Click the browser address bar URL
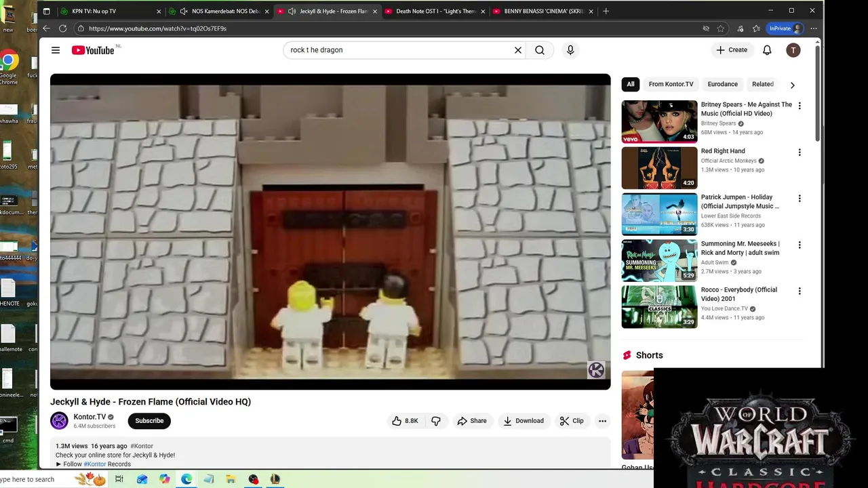 click(x=157, y=28)
